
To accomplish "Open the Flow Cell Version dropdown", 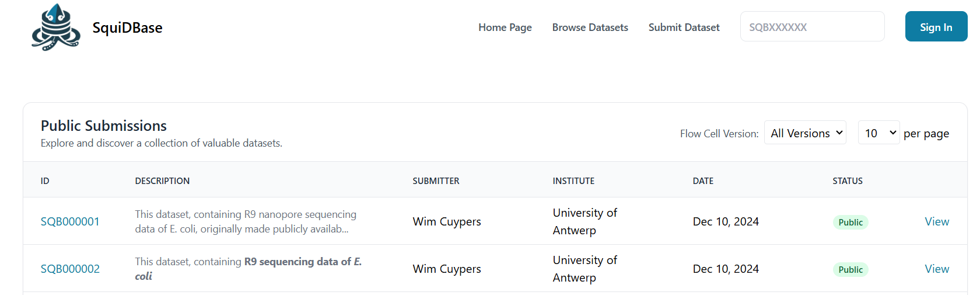I will tap(805, 133).
